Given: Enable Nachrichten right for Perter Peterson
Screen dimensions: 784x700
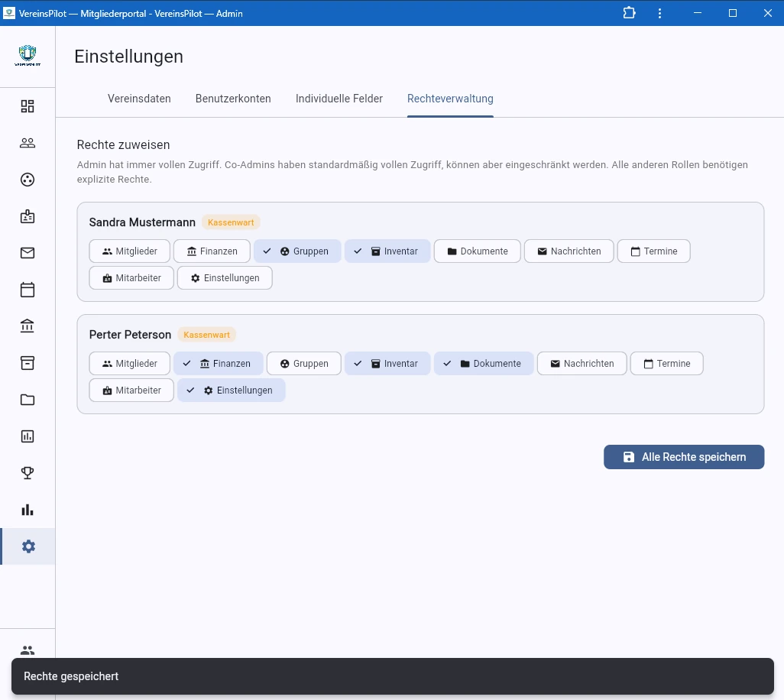Looking at the screenshot, I should pos(582,364).
